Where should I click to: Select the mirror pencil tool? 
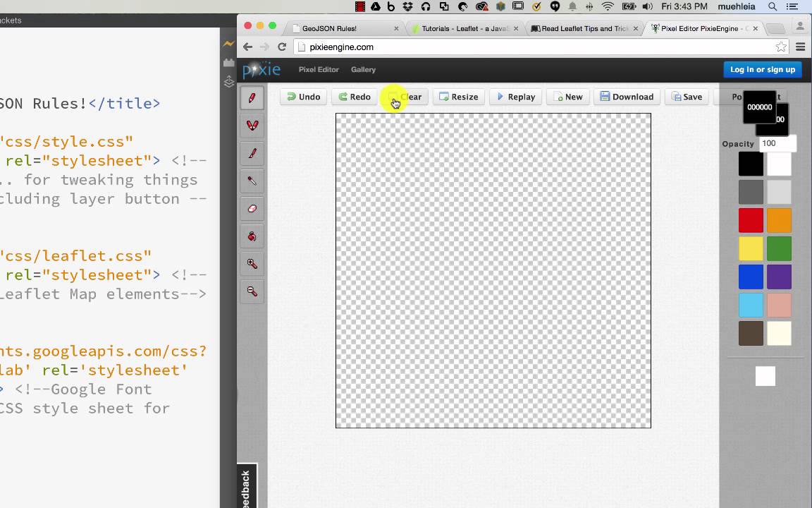tap(252, 126)
